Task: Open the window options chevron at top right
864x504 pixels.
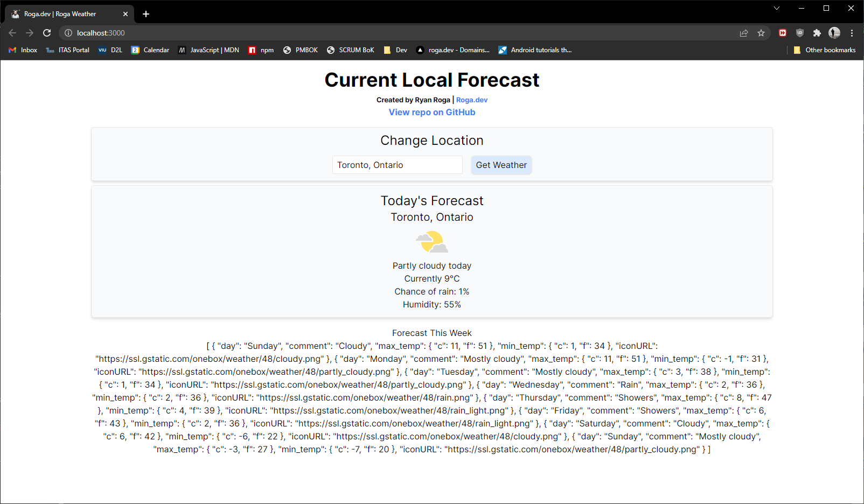Action: point(776,8)
